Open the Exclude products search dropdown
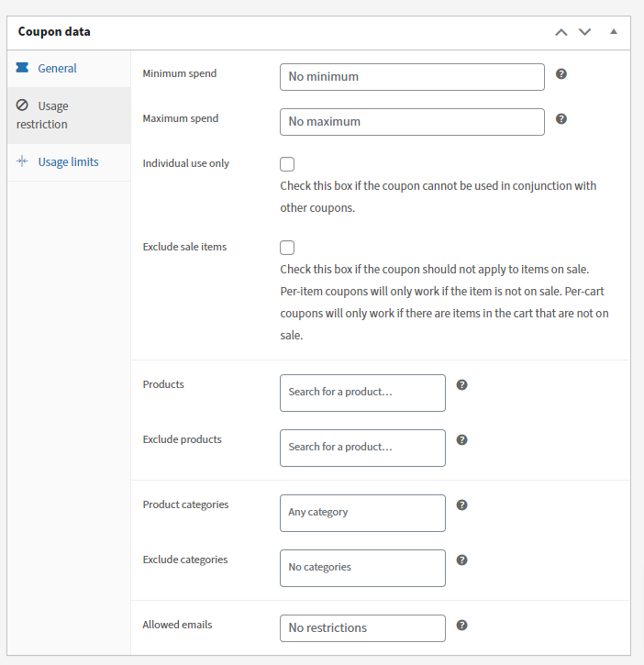The image size is (644, 665). click(x=362, y=448)
